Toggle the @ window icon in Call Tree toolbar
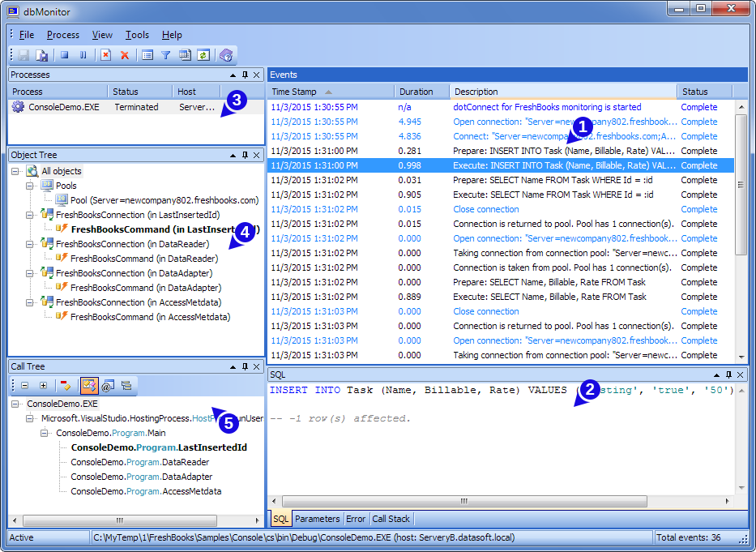 108,385
